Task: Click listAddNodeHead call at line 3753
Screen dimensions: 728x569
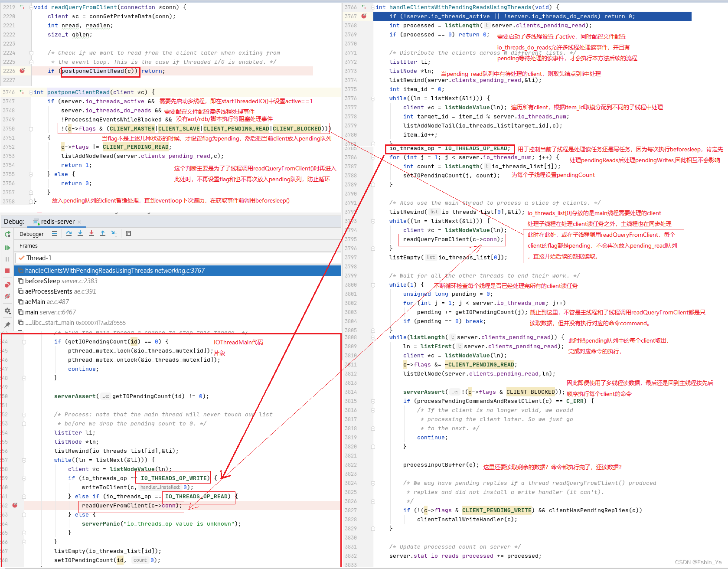Action: tap(142, 156)
